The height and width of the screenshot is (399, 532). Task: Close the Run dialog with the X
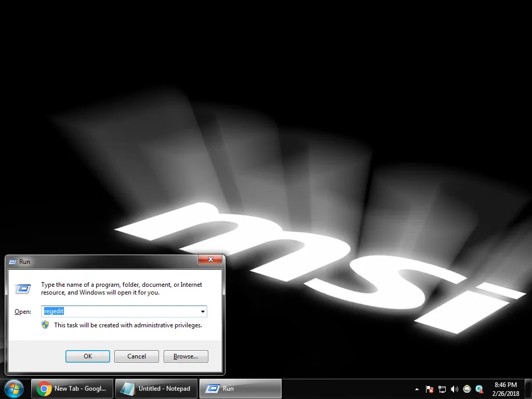click(210, 259)
